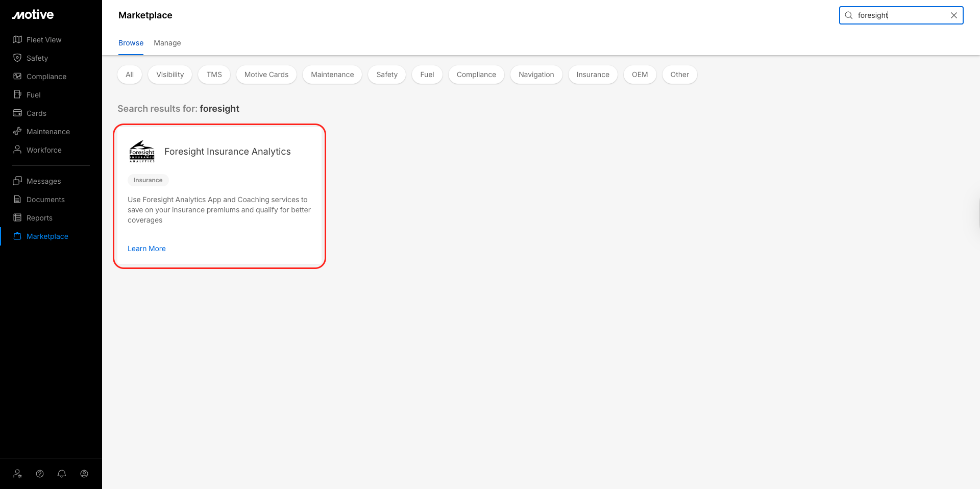The width and height of the screenshot is (980, 489).
Task: Click the Fuel pump icon
Action: (17, 94)
